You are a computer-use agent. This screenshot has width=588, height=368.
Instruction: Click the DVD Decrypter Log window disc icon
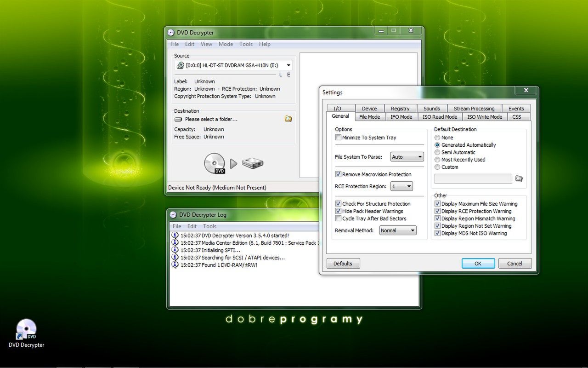click(173, 215)
